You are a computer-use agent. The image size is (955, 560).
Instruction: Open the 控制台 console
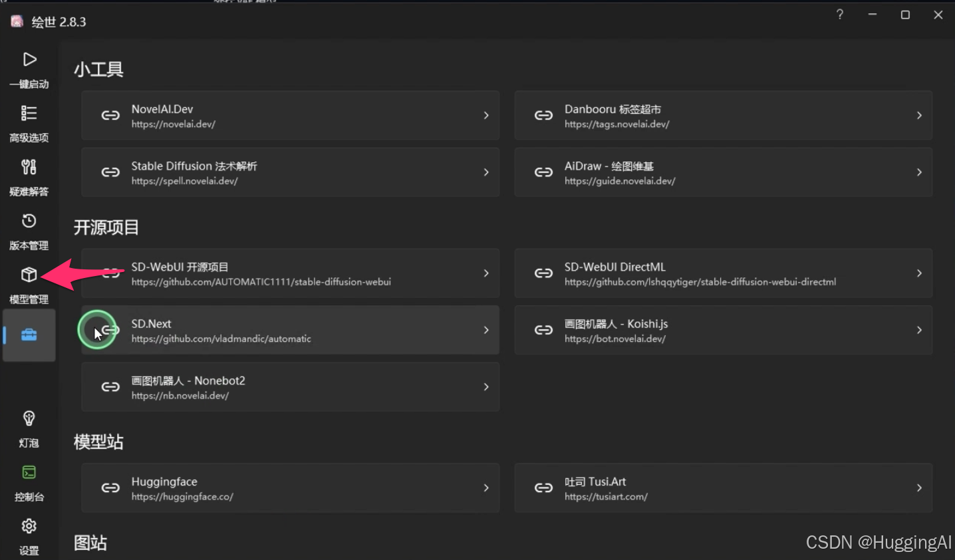pyautogui.click(x=29, y=483)
